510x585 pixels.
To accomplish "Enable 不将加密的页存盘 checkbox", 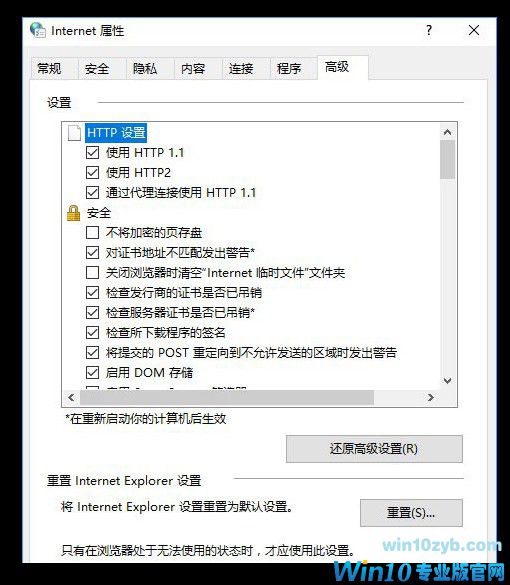I will pyautogui.click(x=92, y=232).
